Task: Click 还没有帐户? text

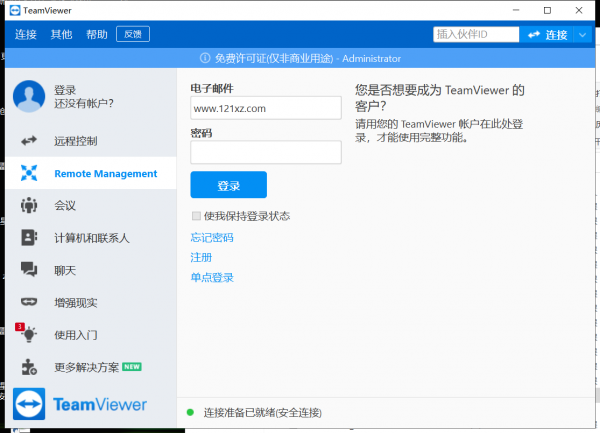Action: pyautogui.click(x=84, y=103)
